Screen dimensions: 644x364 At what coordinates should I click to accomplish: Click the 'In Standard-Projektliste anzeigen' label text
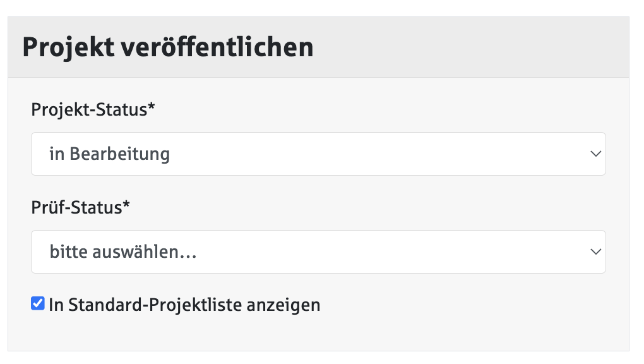coord(184,305)
